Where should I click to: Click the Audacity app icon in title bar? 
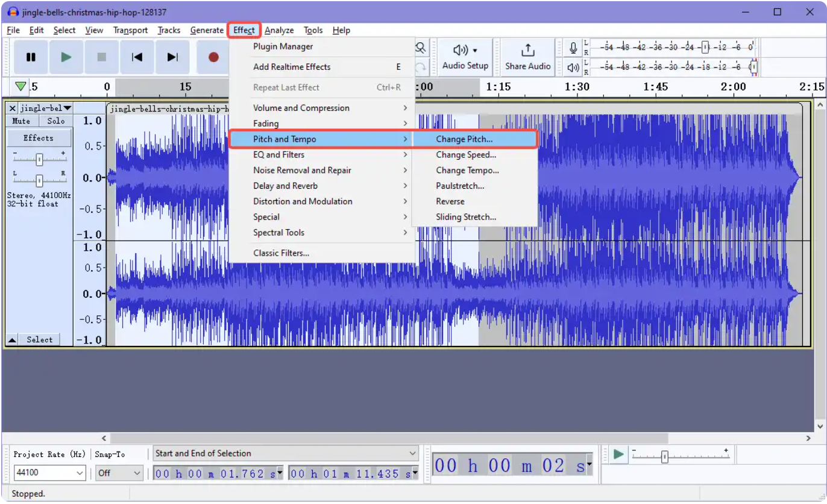[x=13, y=12]
